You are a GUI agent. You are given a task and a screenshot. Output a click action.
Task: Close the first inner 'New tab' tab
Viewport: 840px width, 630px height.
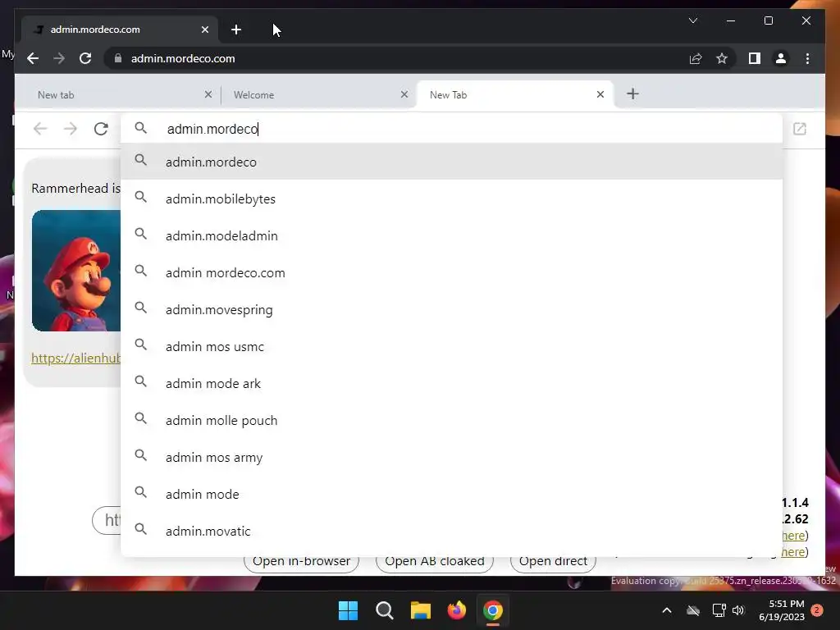[208, 94]
